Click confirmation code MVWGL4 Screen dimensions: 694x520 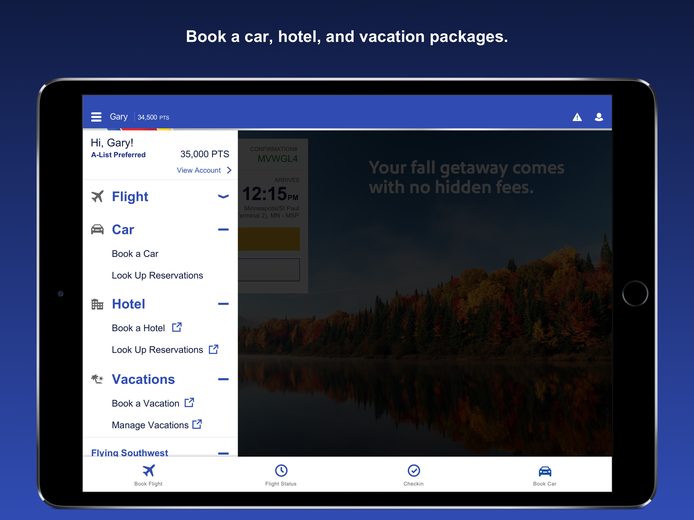point(278,158)
